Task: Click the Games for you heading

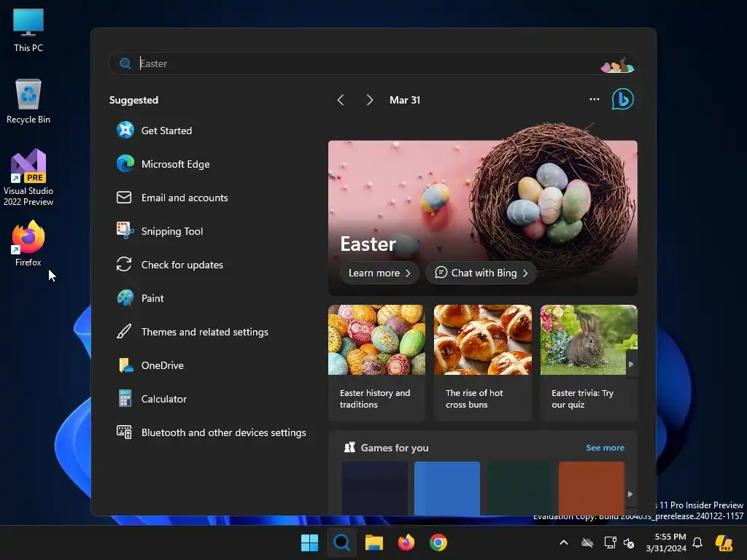Action: pyautogui.click(x=395, y=448)
